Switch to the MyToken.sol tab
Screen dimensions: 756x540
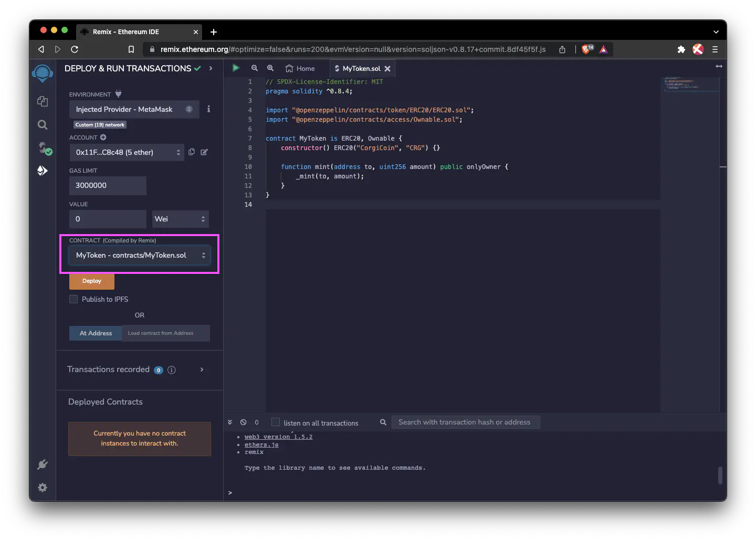tap(361, 69)
